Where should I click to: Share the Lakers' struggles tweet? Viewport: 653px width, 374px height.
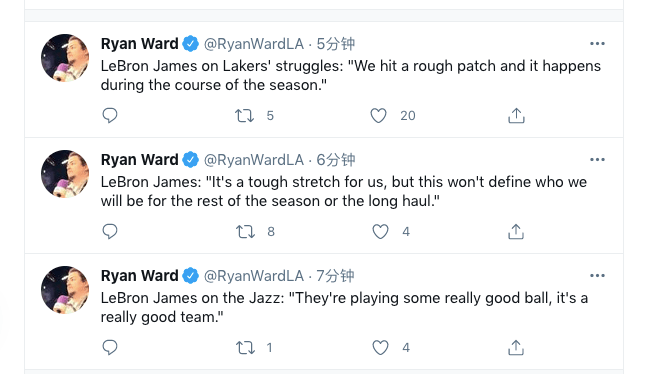point(516,115)
